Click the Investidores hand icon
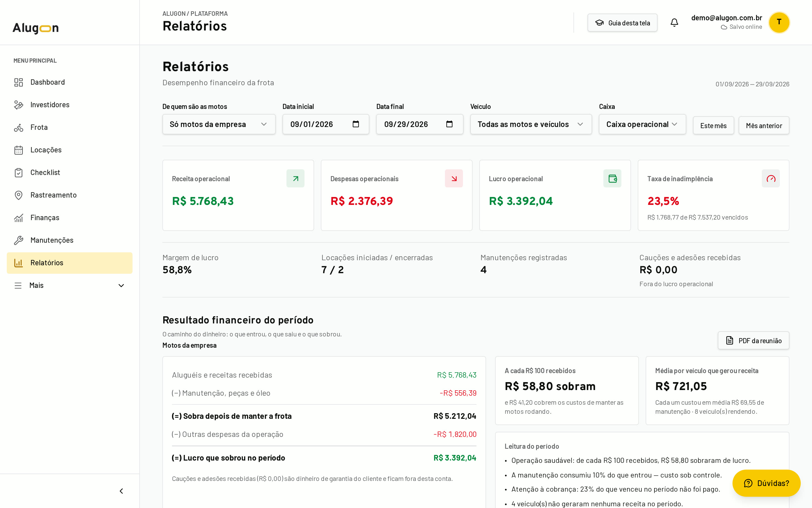Viewport: 812px width, 508px height. coord(18,105)
